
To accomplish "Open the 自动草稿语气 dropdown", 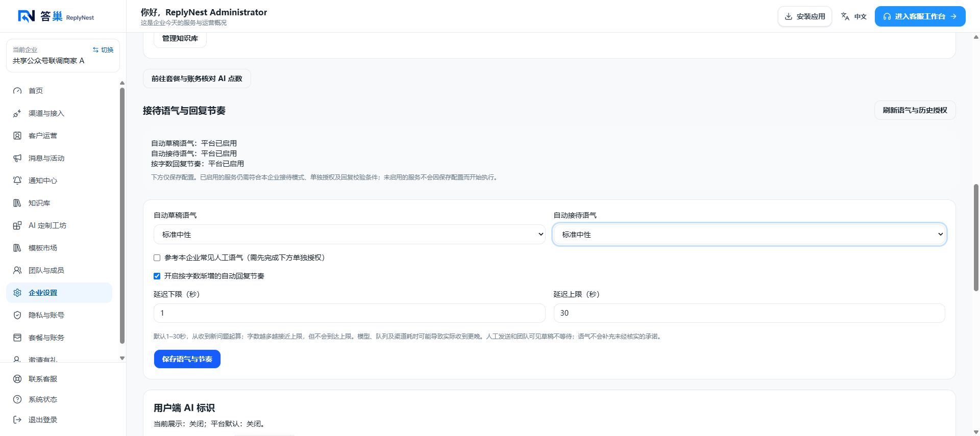I will coord(350,235).
